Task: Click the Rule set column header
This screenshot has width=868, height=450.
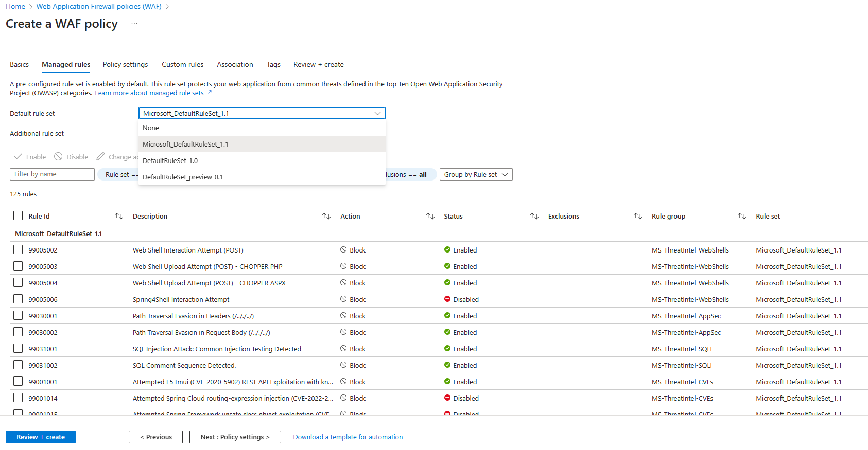Action: (x=768, y=216)
